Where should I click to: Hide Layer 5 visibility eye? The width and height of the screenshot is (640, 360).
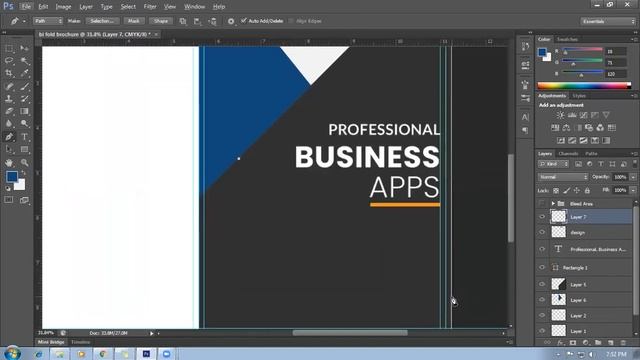542,284
